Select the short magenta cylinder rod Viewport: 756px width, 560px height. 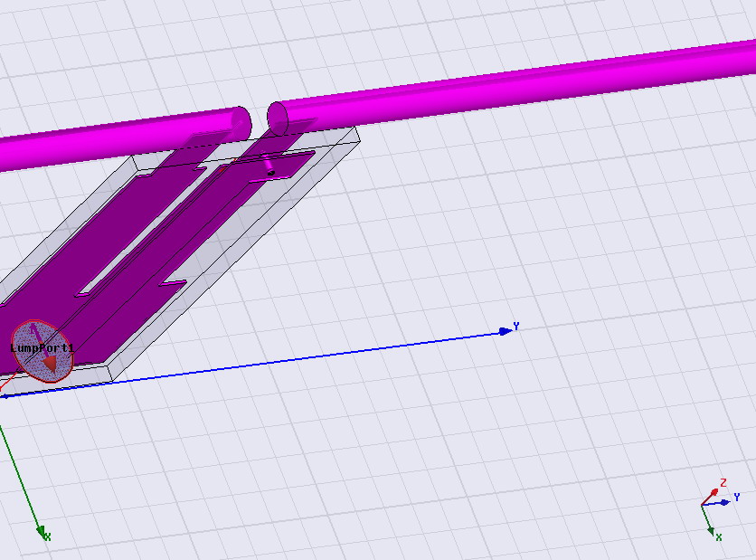126,138
